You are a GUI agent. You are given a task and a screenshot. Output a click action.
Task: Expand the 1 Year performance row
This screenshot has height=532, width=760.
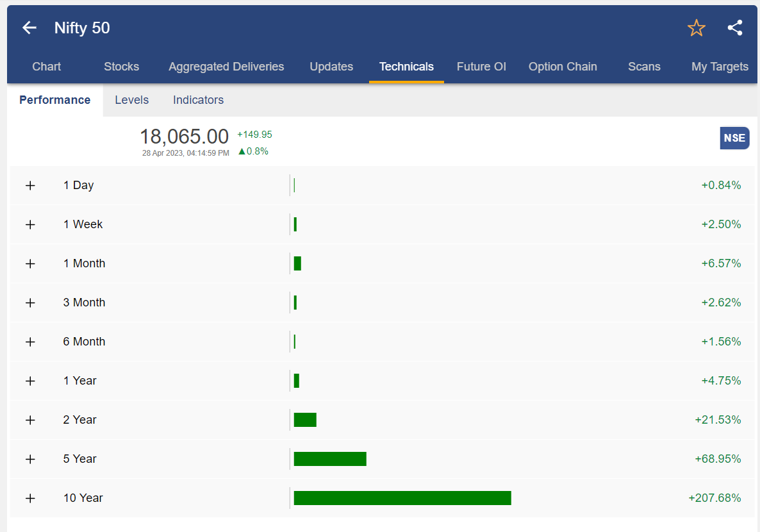point(30,380)
